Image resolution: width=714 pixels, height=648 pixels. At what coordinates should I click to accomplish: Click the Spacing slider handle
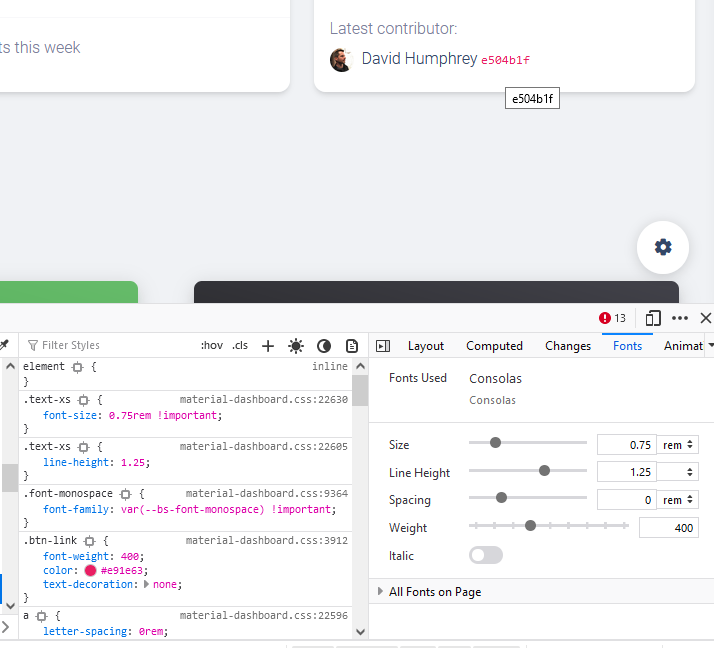click(501, 498)
